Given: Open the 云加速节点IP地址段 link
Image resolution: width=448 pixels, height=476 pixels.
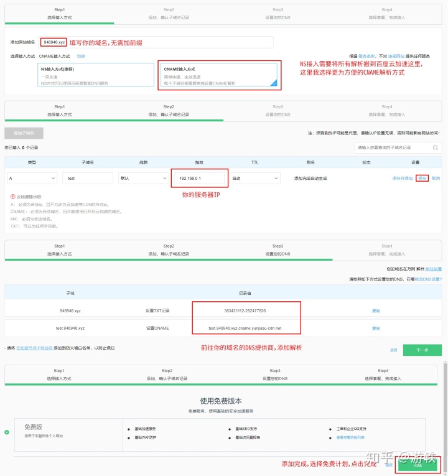Looking at the screenshot, I should 35,348.
